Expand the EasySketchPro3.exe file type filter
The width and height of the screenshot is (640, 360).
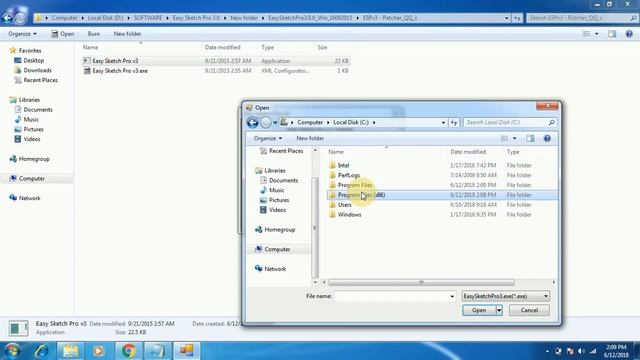coord(506,296)
